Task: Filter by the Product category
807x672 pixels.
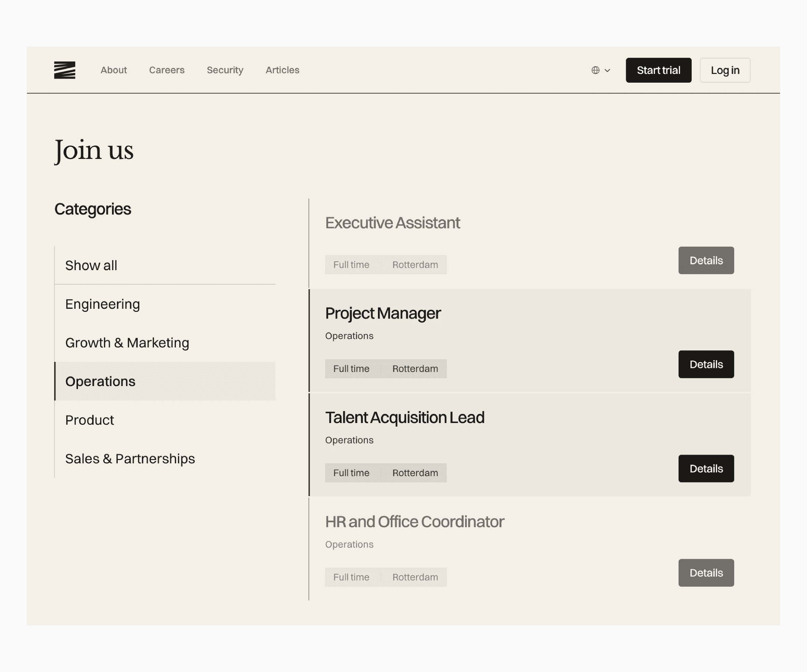Action: (x=89, y=420)
